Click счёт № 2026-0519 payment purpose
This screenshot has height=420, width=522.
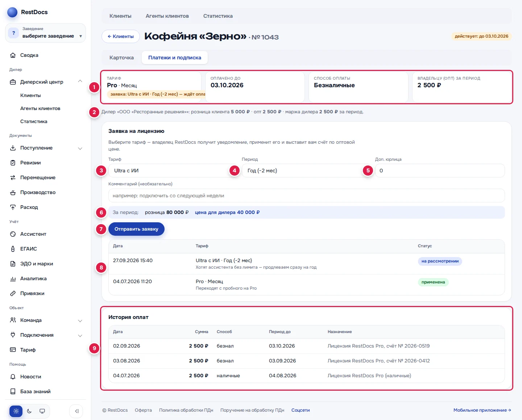click(x=378, y=346)
